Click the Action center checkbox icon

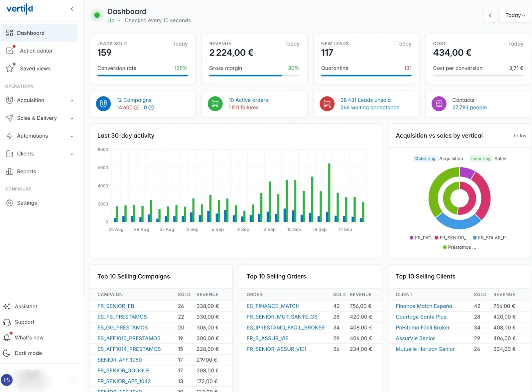point(10,51)
